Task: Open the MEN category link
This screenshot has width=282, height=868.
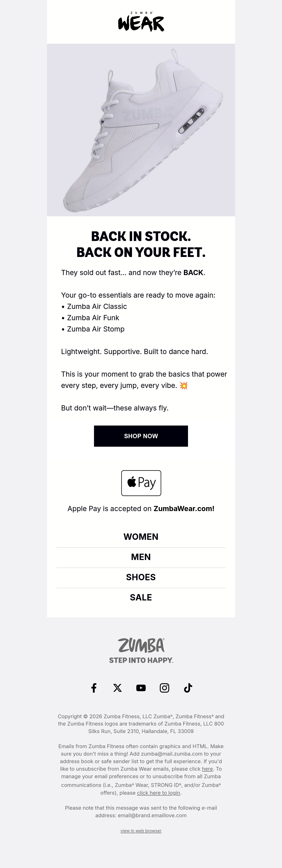Action: (141, 557)
